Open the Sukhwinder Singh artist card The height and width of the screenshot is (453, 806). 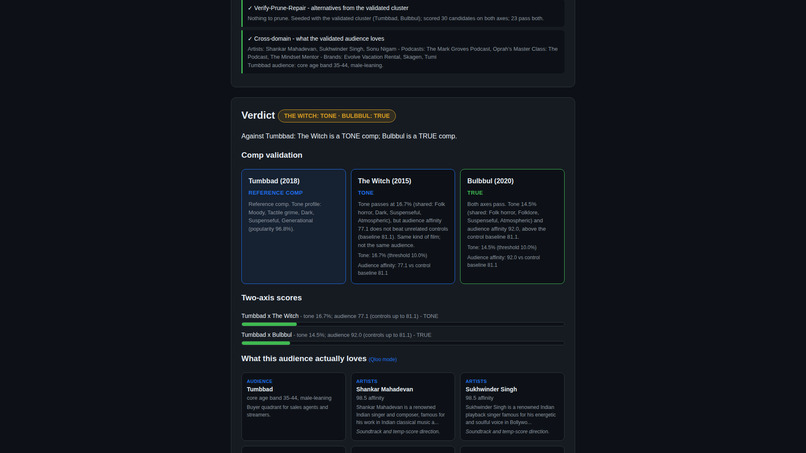(512, 407)
